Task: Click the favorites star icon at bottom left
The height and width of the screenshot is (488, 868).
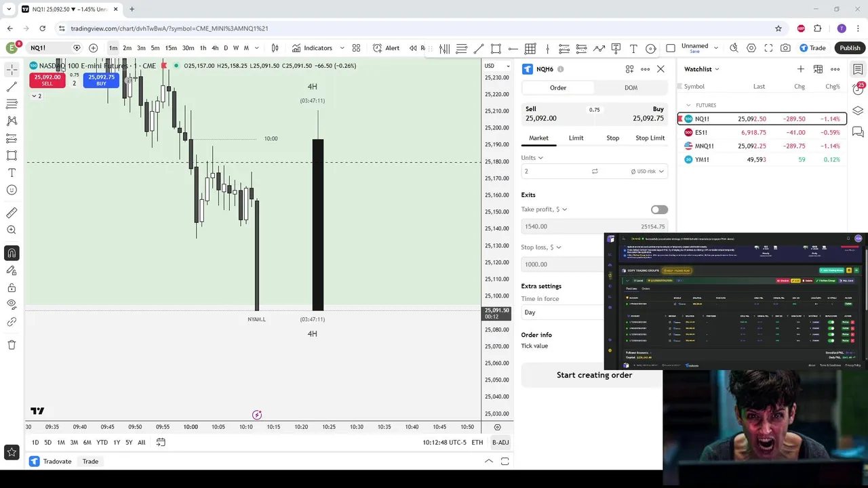Action: 12,452
